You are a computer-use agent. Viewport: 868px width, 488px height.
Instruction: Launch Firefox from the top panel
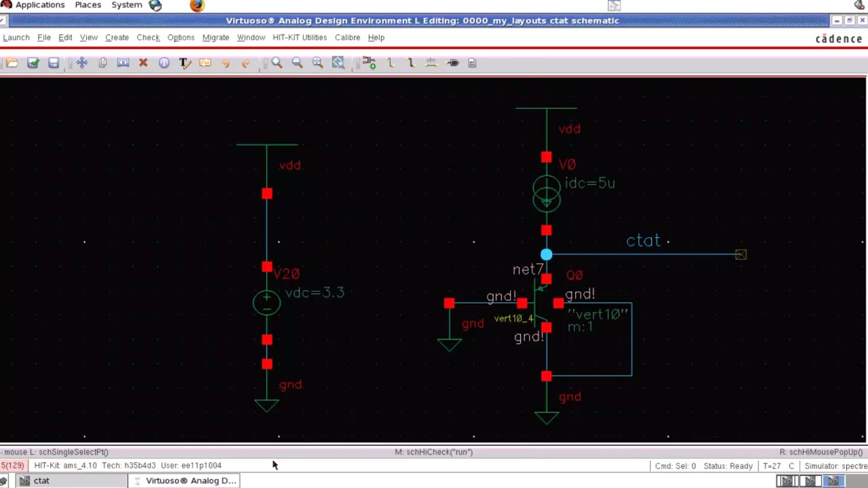[197, 5]
